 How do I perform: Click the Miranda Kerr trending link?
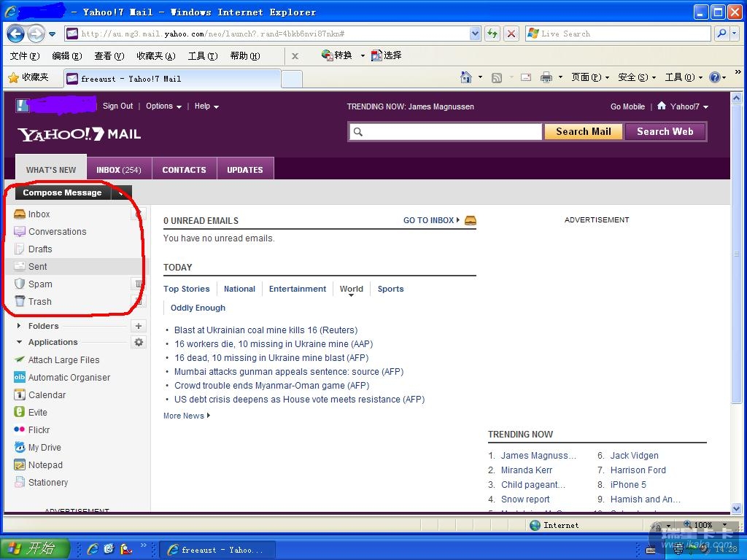[527, 470]
